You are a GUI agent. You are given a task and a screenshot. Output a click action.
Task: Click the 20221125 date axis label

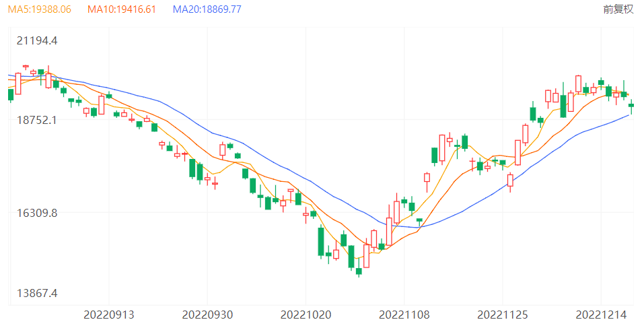point(503,315)
